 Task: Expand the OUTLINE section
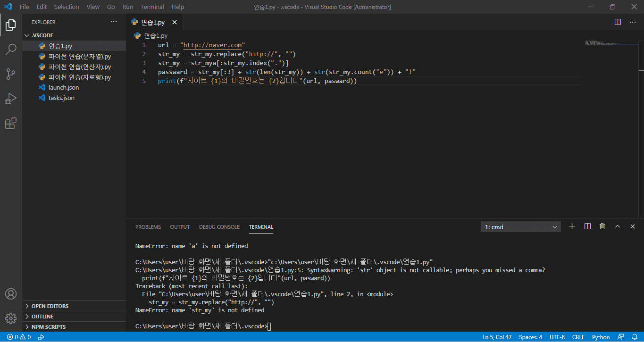point(42,317)
